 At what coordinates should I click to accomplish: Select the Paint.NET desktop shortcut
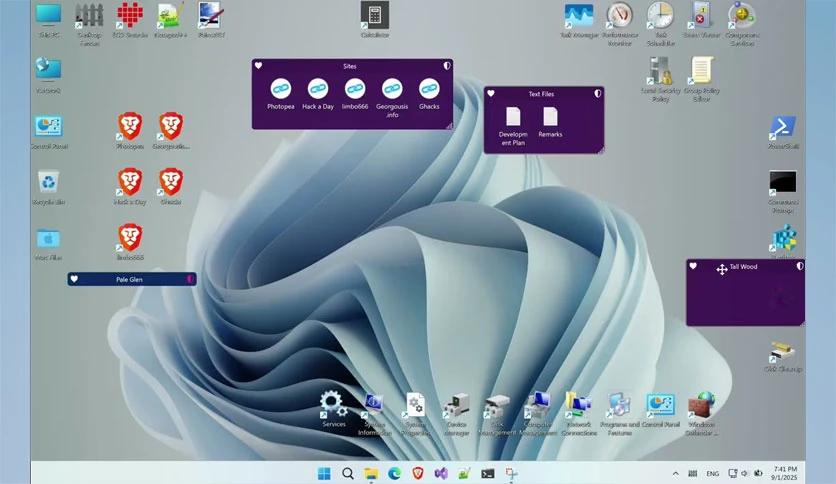212,20
